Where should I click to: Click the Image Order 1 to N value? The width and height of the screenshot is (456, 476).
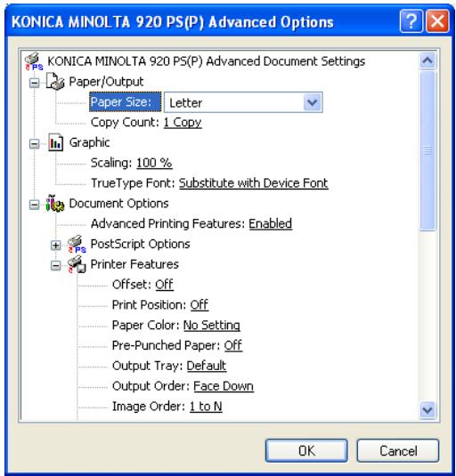tap(206, 407)
